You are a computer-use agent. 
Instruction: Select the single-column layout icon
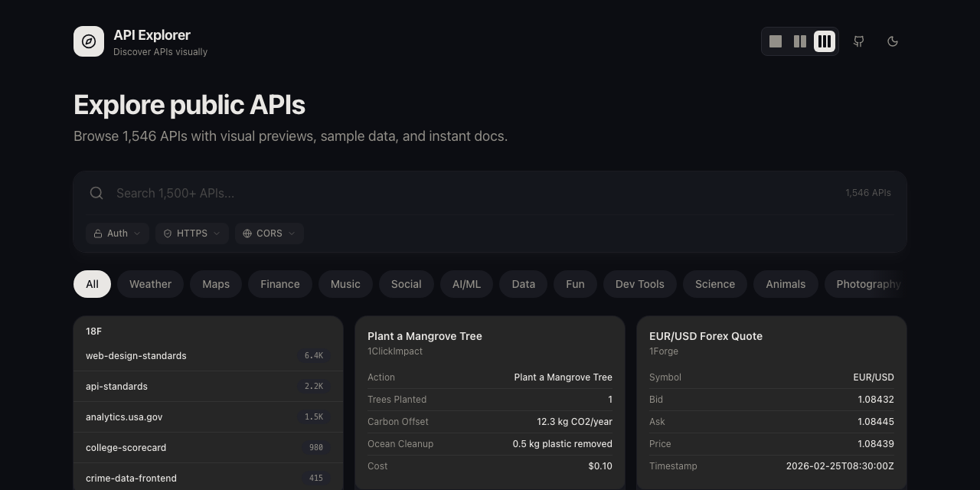775,41
